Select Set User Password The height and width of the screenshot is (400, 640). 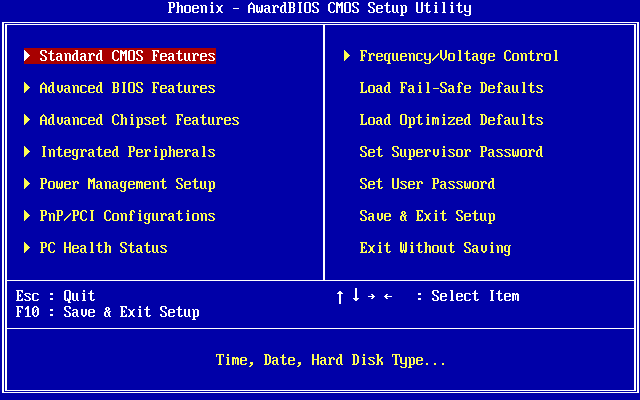427,184
